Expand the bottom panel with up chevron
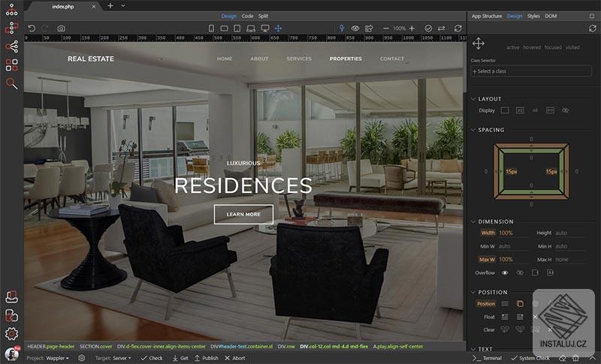 coord(593,358)
